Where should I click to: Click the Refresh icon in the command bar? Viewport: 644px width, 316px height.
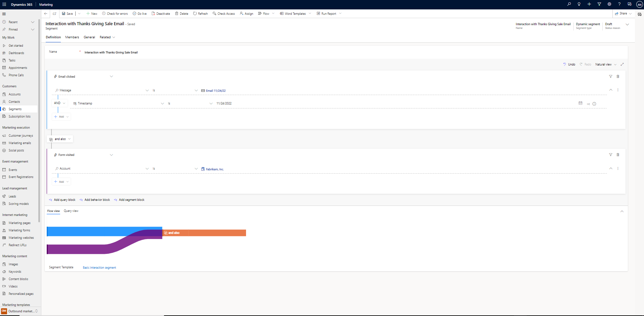tap(195, 13)
